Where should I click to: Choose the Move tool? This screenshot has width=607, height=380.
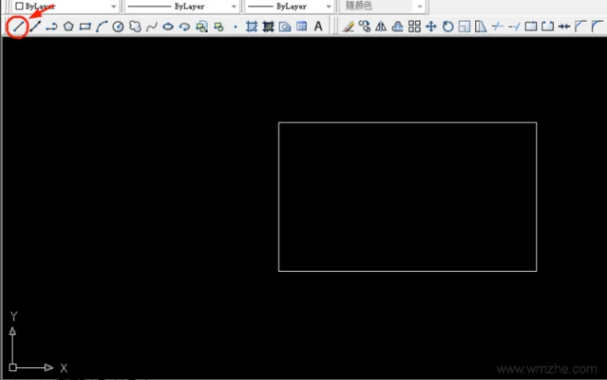(431, 27)
